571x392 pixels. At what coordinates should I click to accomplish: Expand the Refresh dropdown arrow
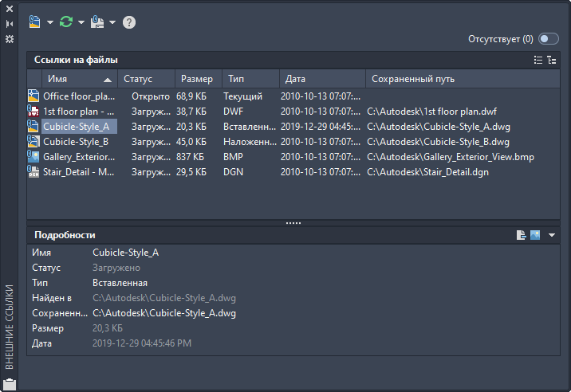(81, 22)
